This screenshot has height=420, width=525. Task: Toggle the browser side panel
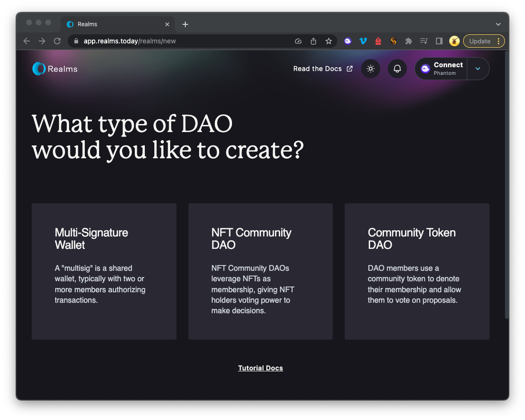439,41
